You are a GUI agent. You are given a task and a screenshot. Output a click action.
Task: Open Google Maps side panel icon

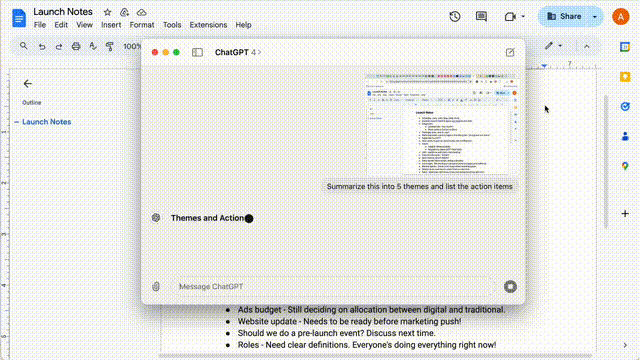(x=625, y=166)
